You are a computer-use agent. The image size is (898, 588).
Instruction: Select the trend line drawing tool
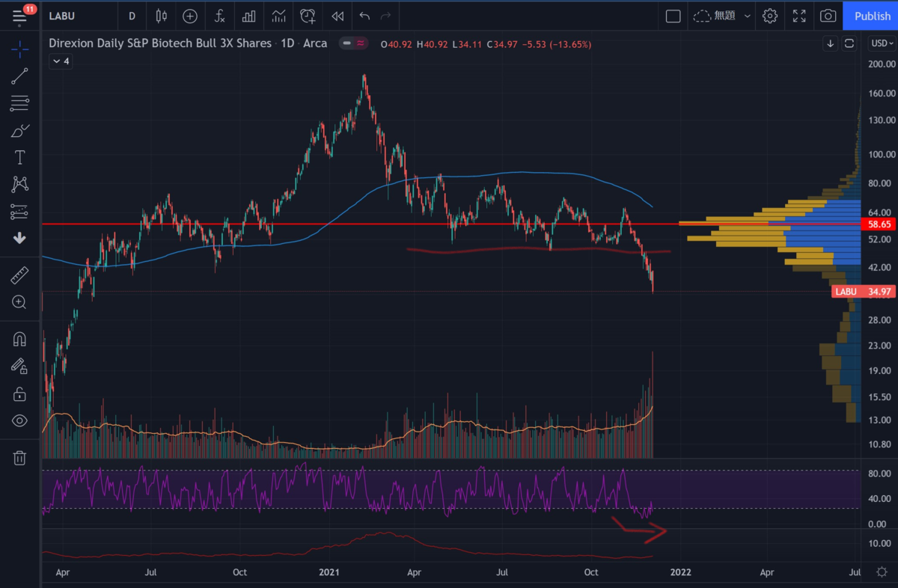(x=19, y=75)
